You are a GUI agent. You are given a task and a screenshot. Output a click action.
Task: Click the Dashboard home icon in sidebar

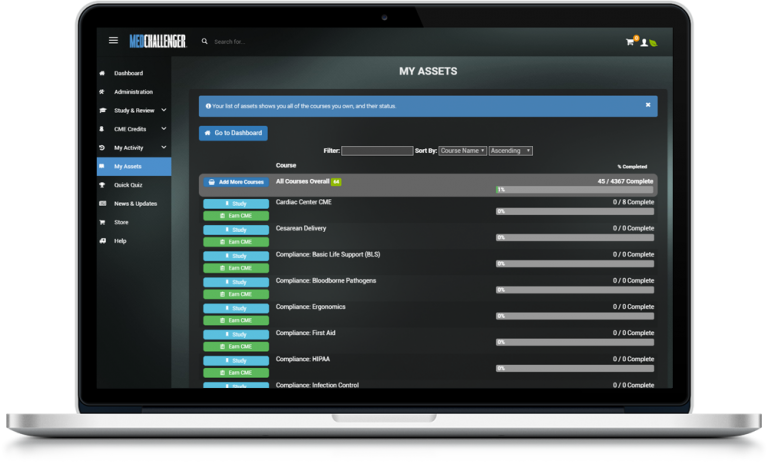tap(102, 73)
